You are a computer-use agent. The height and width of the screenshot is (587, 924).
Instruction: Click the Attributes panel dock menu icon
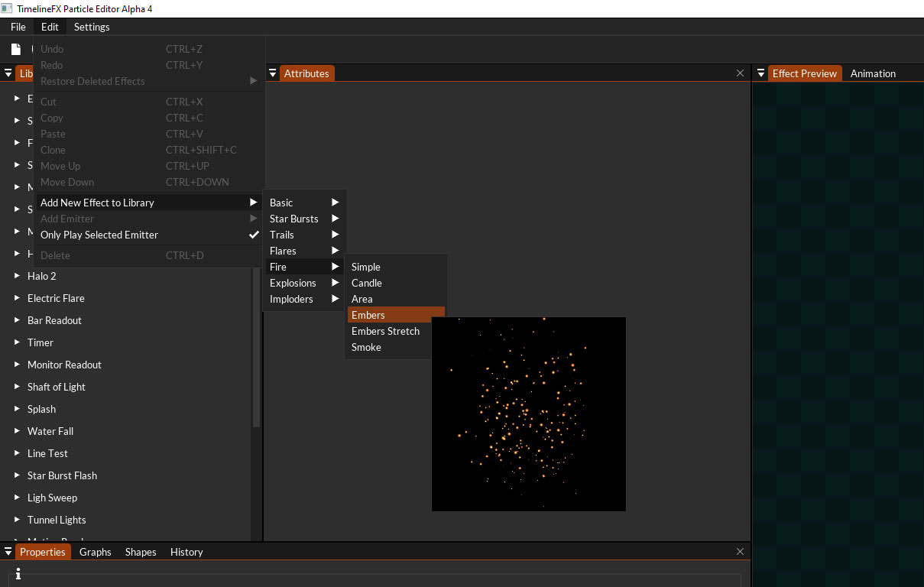pos(273,73)
